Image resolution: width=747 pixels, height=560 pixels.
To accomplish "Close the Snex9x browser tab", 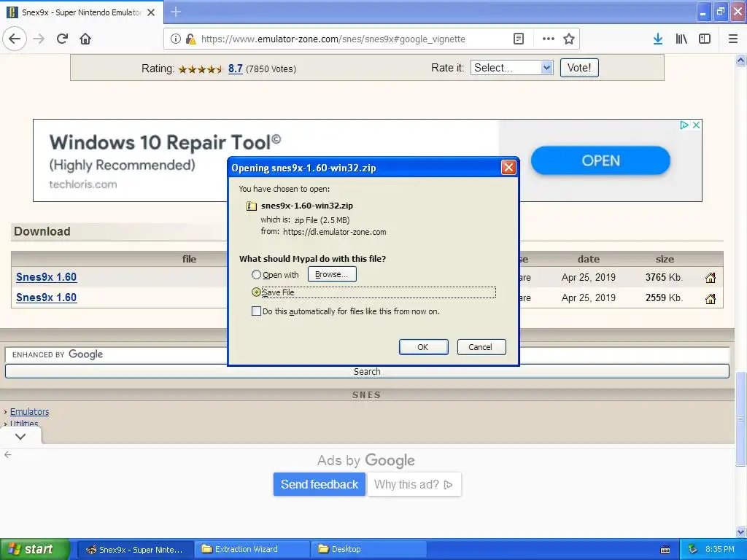I will 151,12.
